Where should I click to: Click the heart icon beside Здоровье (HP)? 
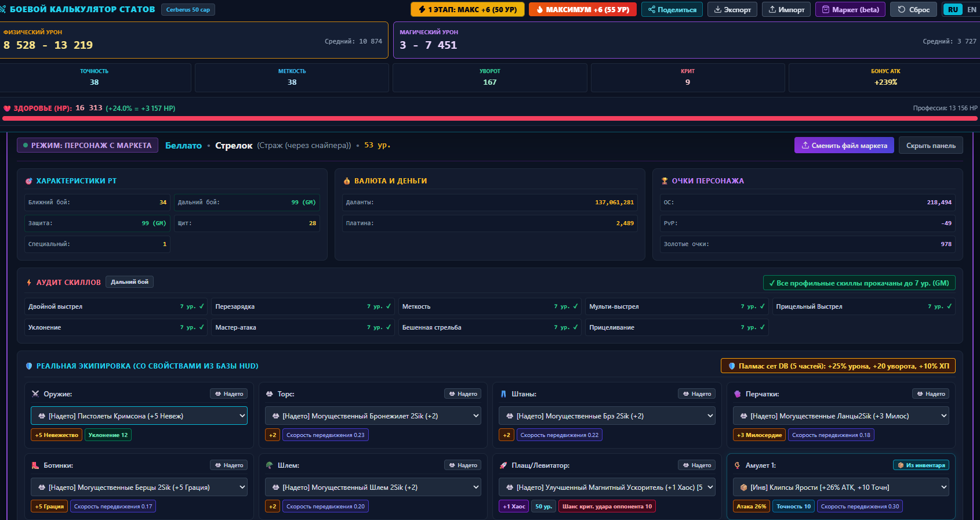(7, 109)
